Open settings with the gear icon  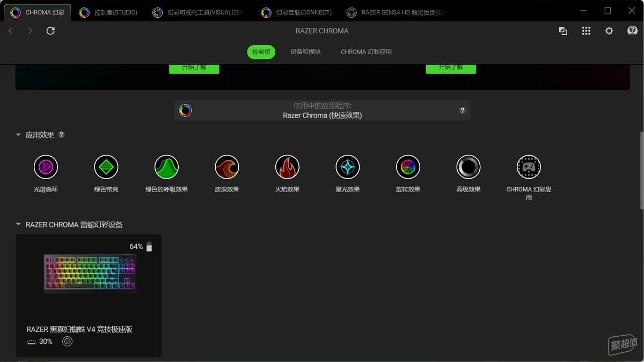[x=609, y=31]
